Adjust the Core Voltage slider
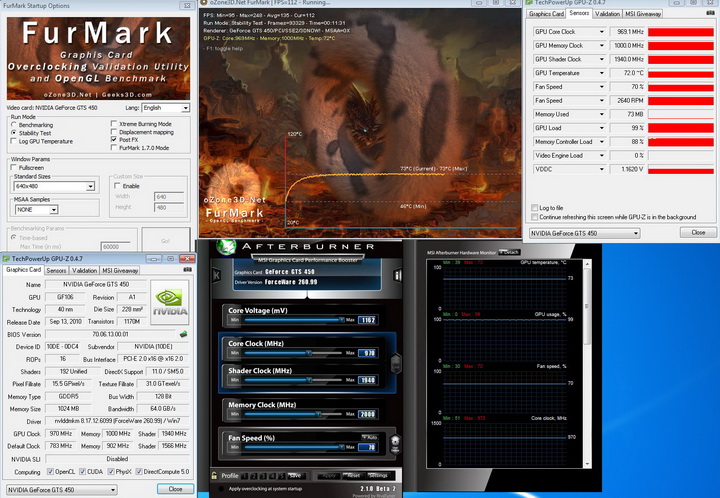720x498 pixels. [x=294, y=320]
